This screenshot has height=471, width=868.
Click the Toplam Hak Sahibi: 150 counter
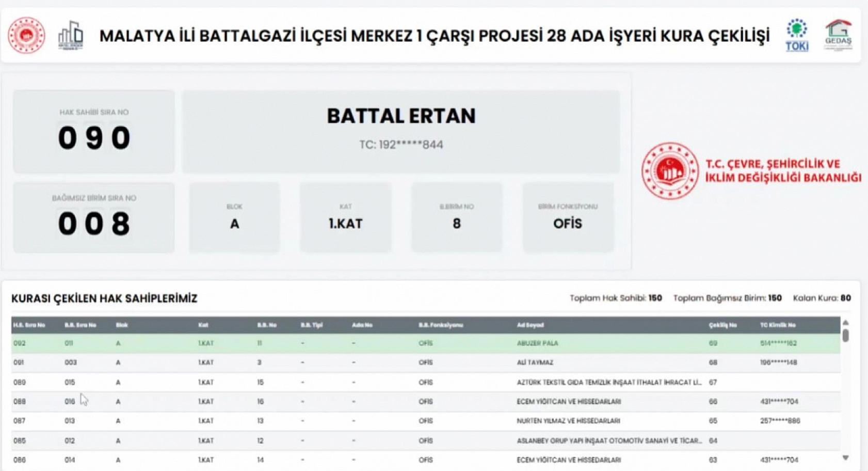coord(617,298)
